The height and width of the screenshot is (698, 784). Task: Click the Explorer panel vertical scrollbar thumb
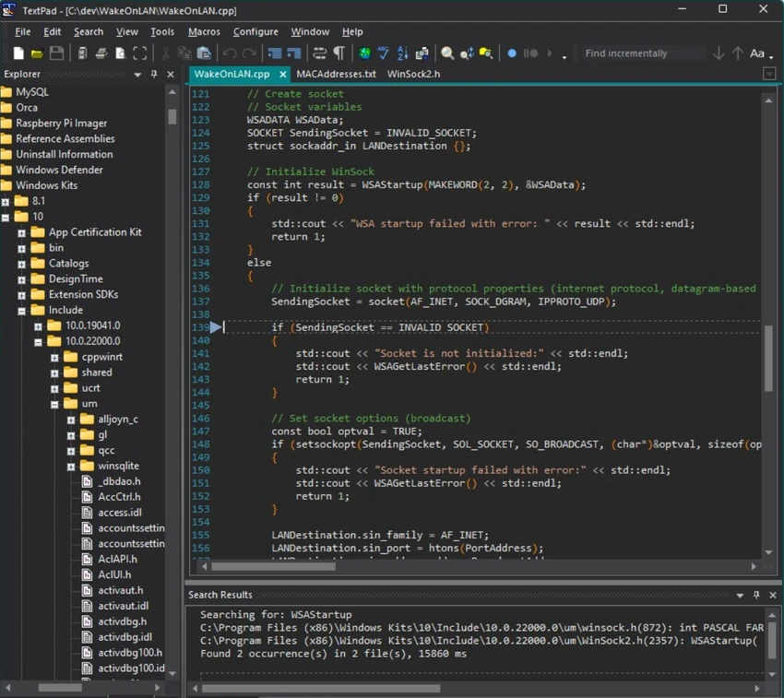[172, 116]
